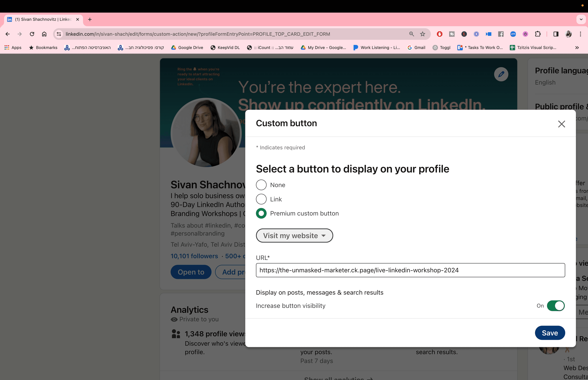The image size is (588, 380).
Task: Open a new browser tab
Action: tap(90, 20)
